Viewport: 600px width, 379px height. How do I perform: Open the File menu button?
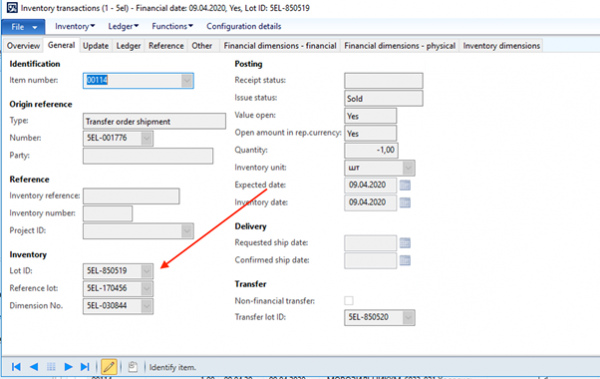click(23, 27)
